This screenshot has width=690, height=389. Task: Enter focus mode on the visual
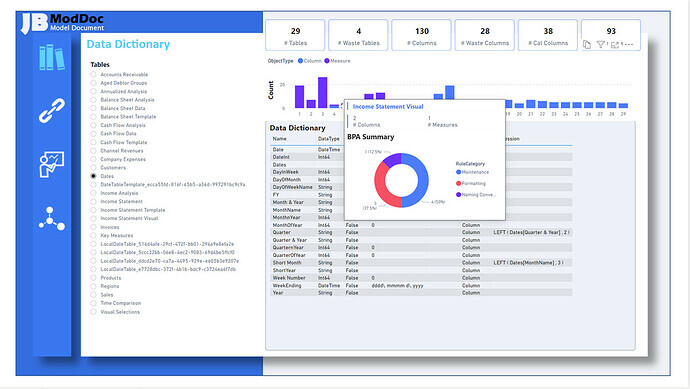pyautogui.click(x=615, y=44)
